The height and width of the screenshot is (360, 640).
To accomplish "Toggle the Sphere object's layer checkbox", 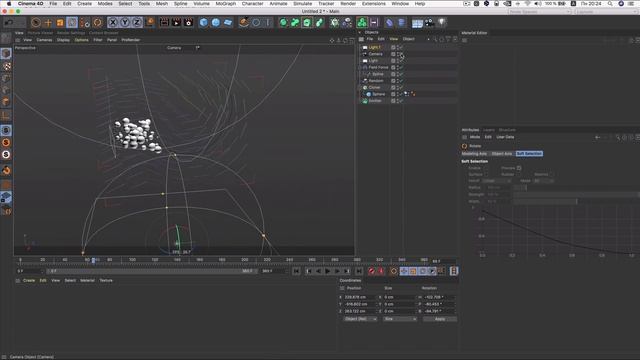I will click(393, 94).
